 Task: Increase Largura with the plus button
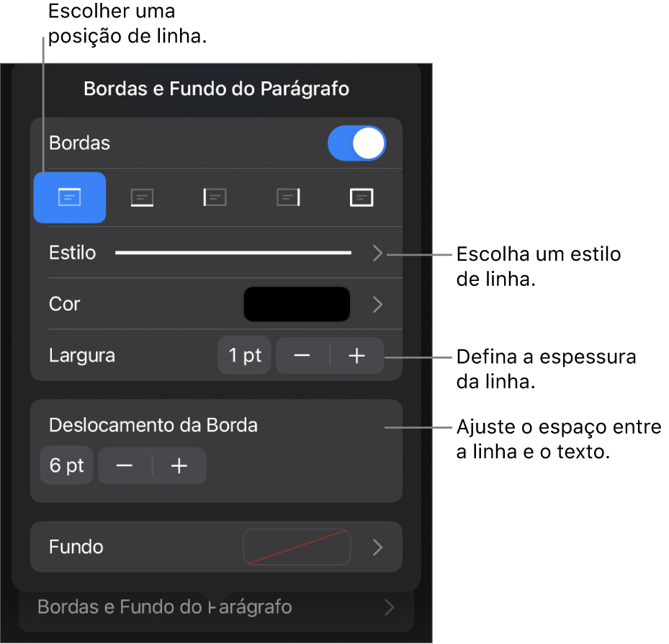[356, 356]
